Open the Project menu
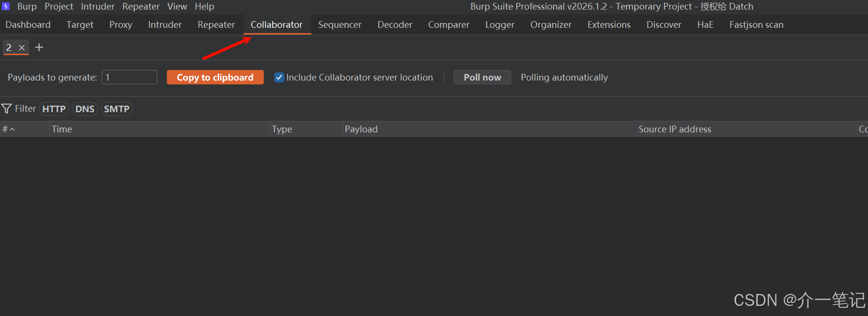 59,6
